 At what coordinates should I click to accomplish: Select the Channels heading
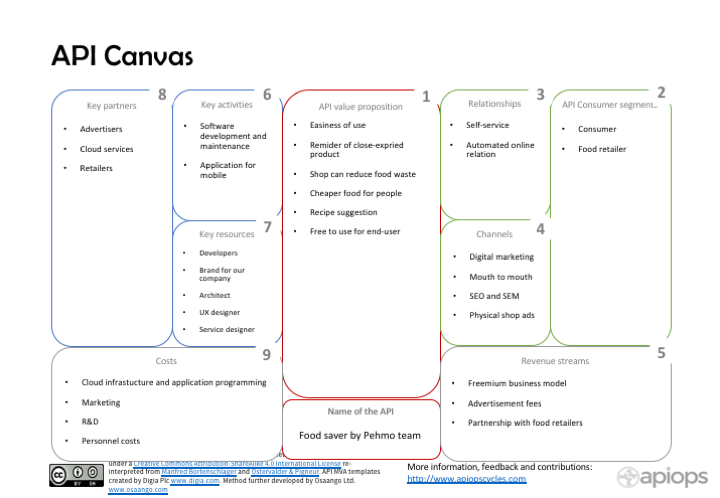point(494,234)
